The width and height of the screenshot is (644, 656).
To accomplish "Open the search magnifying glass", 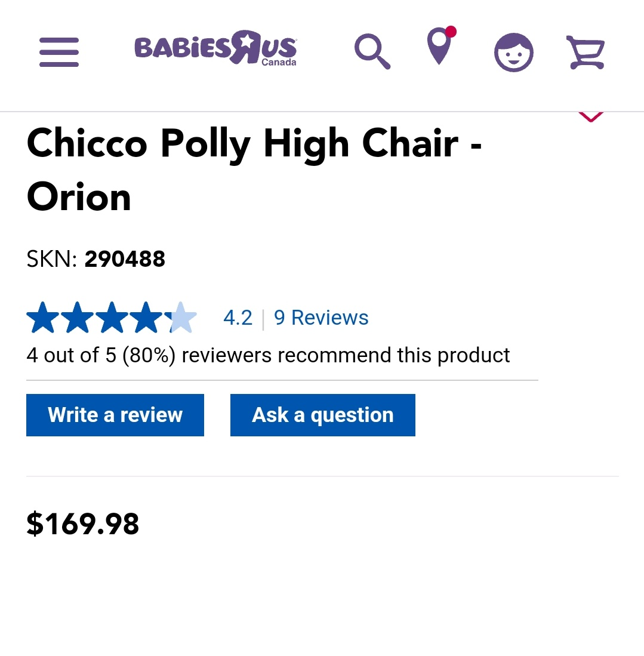I will tap(372, 51).
